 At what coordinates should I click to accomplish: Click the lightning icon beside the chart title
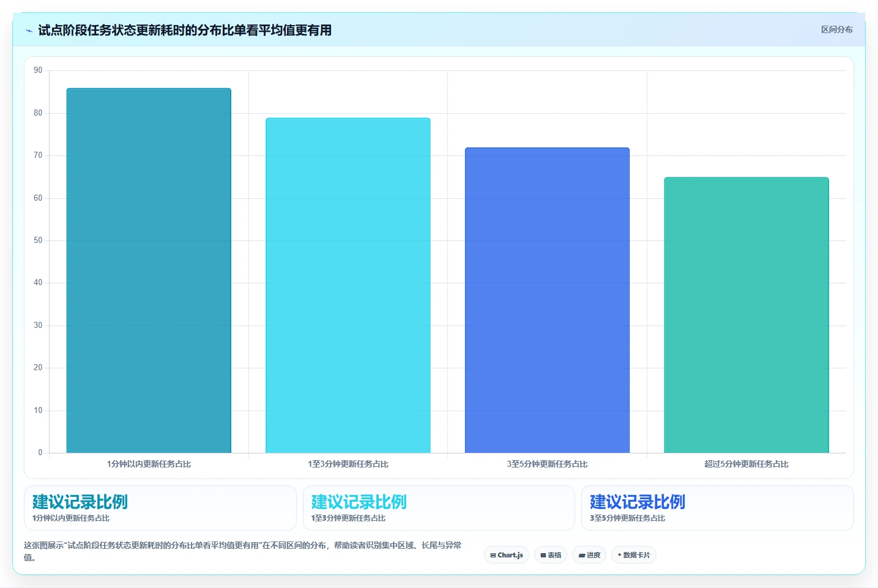29,31
